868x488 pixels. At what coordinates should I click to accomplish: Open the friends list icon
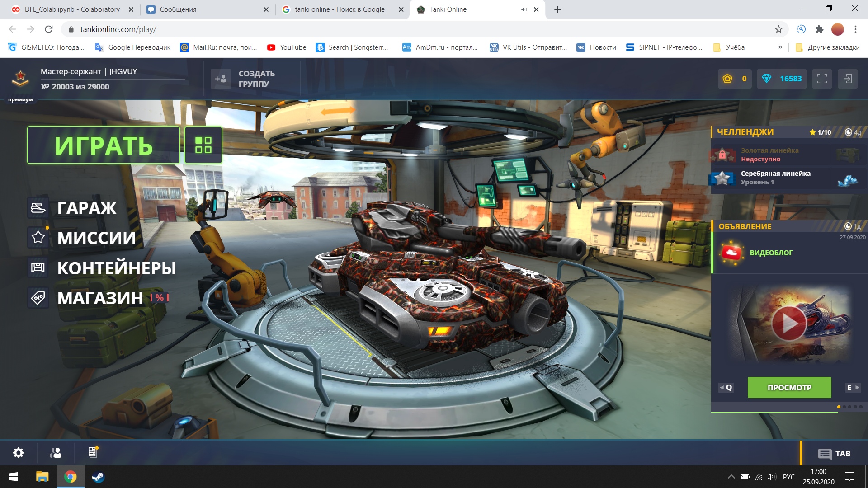[x=56, y=453]
